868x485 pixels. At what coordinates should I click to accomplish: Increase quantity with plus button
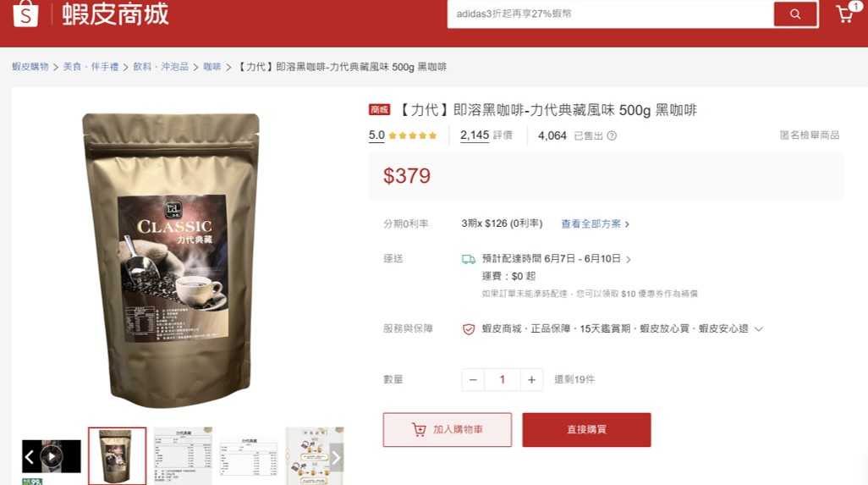tap(531, 380)
